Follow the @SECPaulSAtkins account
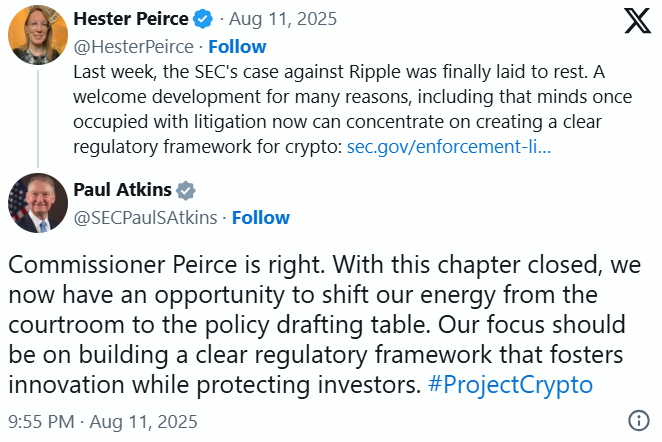 [260, 217]
